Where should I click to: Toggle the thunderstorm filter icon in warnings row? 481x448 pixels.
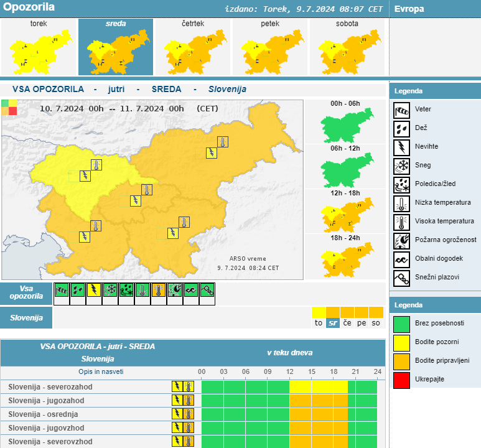94,290
